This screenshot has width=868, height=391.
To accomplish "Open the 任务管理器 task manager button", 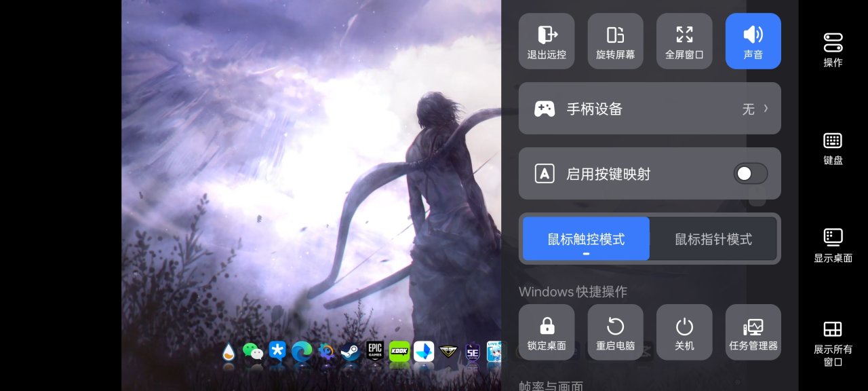I will 753,332.
